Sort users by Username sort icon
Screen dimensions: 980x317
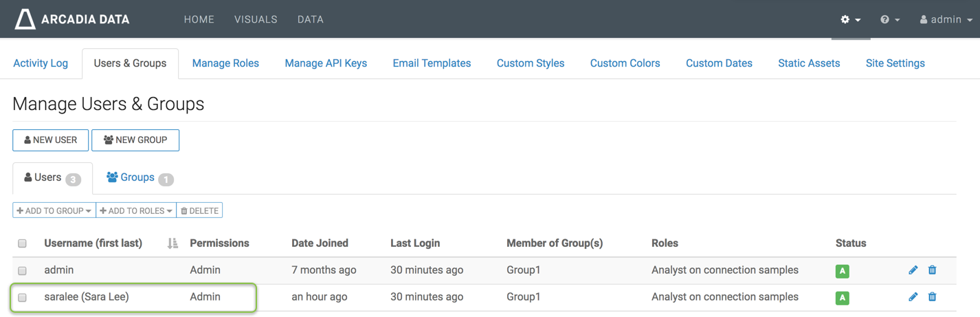[172, 243]
